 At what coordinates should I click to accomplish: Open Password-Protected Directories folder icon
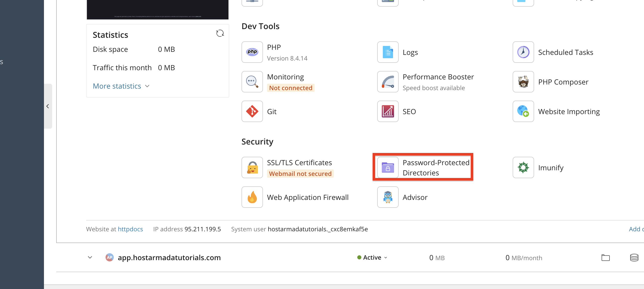click(388, 167)
